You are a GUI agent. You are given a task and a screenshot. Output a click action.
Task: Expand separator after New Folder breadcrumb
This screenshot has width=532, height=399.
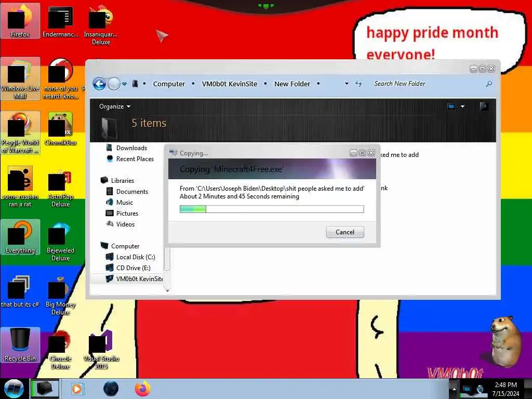point(318,84)
